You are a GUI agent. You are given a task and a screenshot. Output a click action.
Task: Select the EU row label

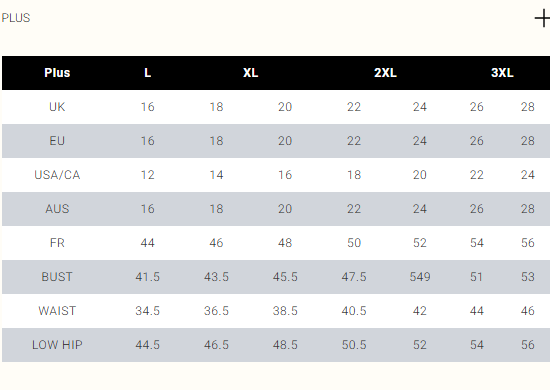tap(57, 141)
